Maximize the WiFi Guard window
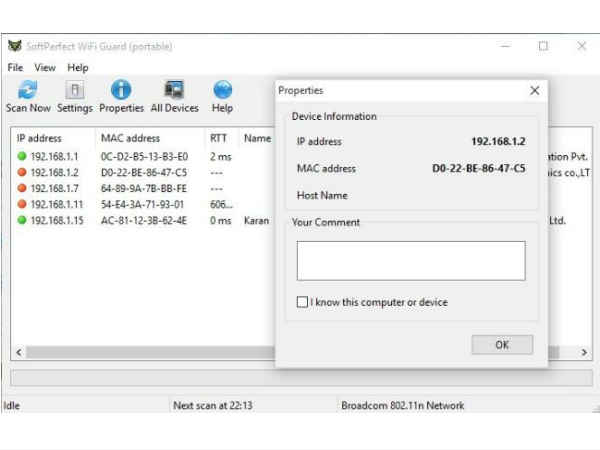This screenshot has height=450, width=600. click(x=543, y=46)
